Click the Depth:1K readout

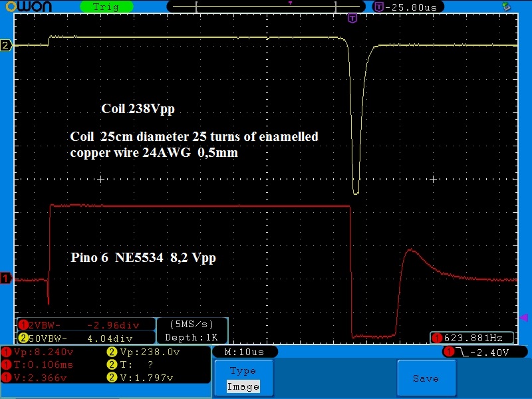click(x=192, y=337)
